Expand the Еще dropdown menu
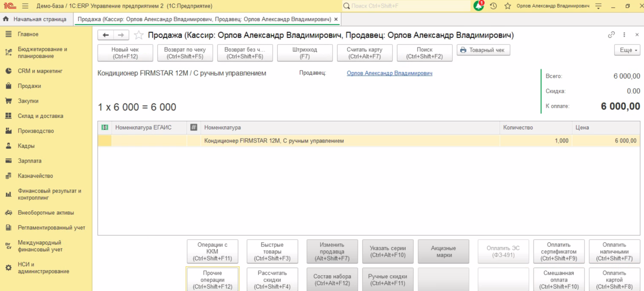 627,50
